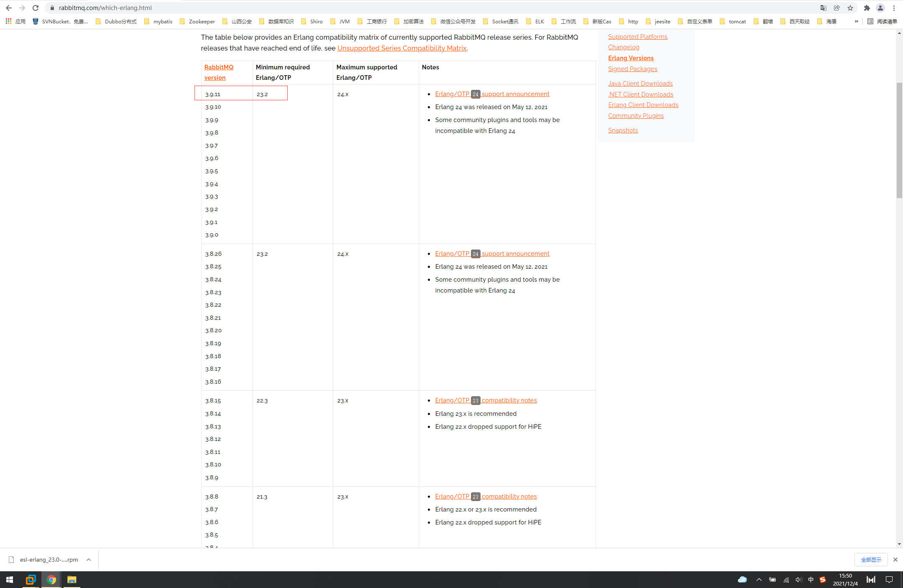Click the page vertical scrollbar thumb

pyautogui.click(x=899, y=140)
